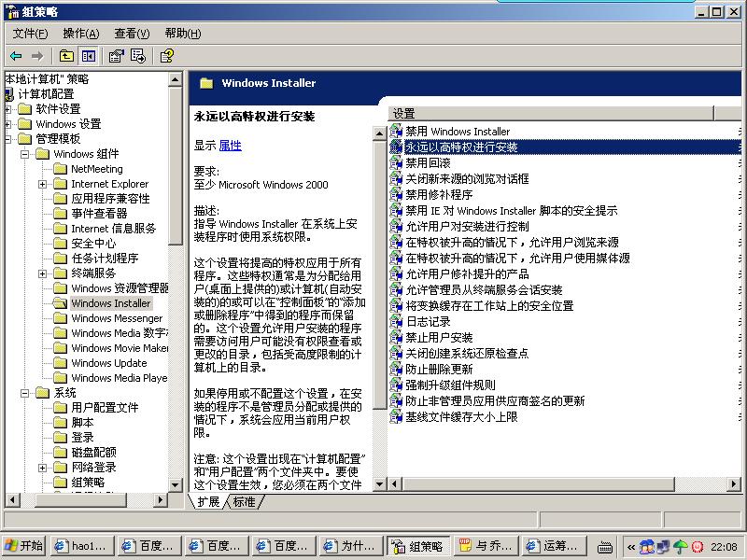Click the 属性 link
Viewport: 747px width, 560px height.
pos(230,146)
